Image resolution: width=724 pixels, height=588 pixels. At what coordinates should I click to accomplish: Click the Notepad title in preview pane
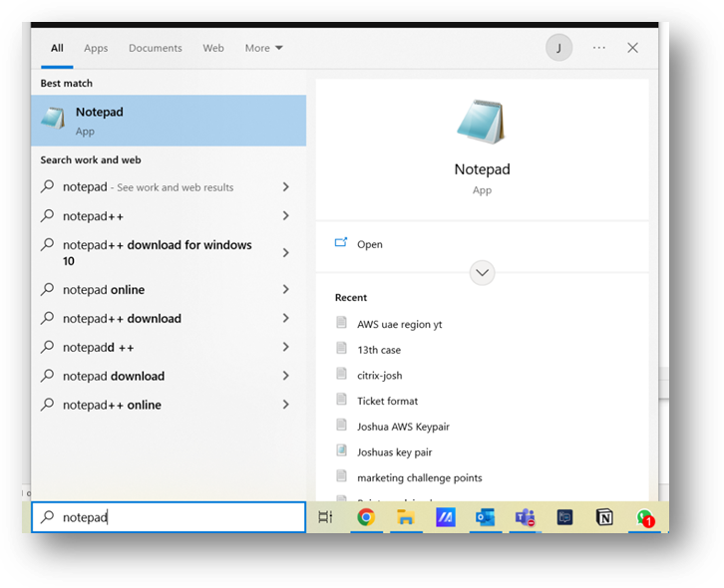482,169
